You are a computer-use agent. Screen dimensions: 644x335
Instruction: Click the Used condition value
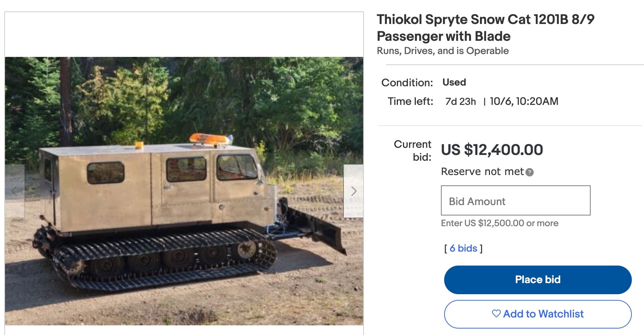point(454,82)
